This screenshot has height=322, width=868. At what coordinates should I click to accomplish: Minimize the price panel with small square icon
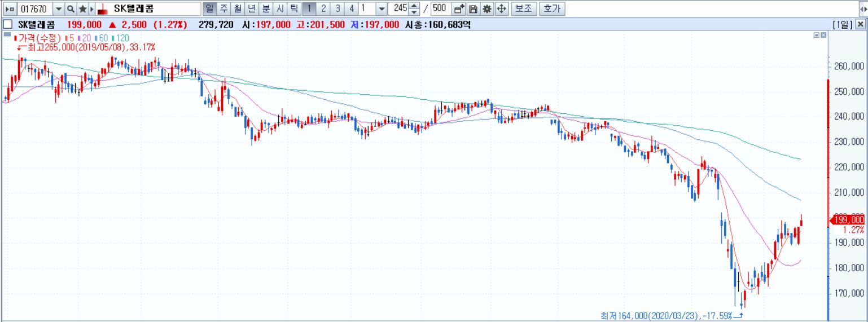click(x=817, y=35)
